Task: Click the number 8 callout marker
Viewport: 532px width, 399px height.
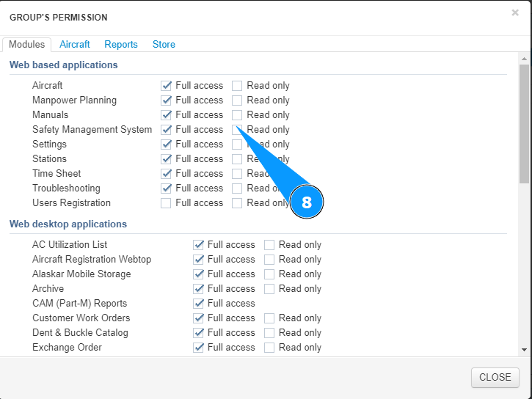Action: 307,202
